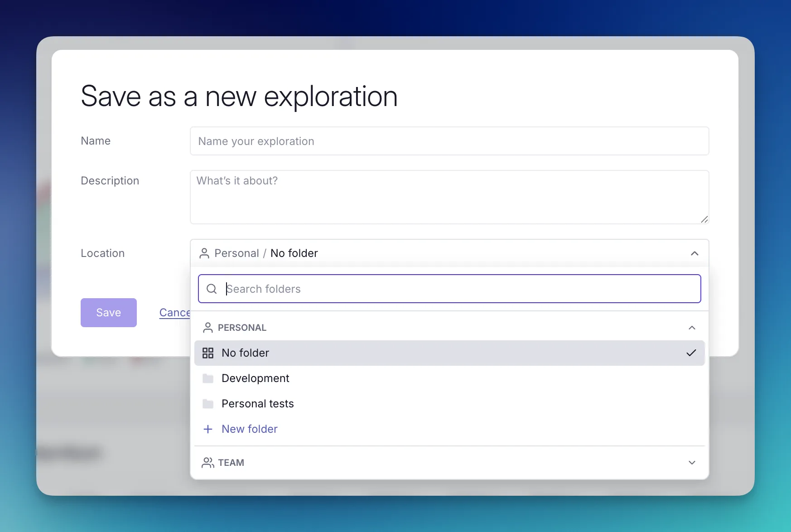
Task: Choose the Personal tests folder
Action: [449, 404]
